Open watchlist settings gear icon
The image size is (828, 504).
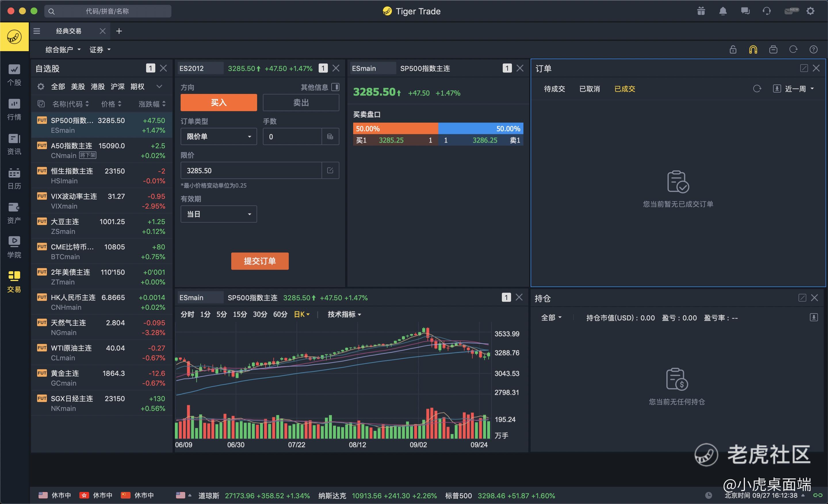pyautogui.click(x=41, y=86)
